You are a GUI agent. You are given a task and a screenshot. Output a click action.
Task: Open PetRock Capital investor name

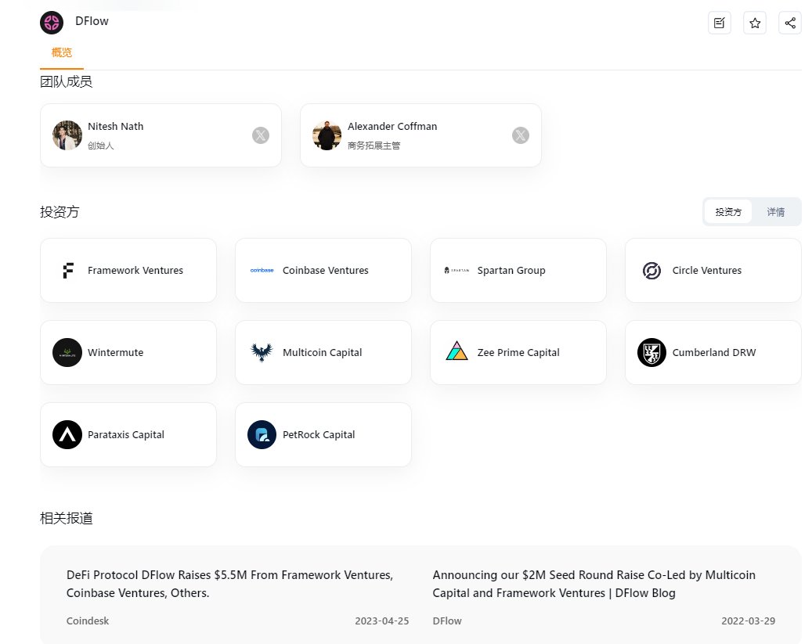pos(319,435)
